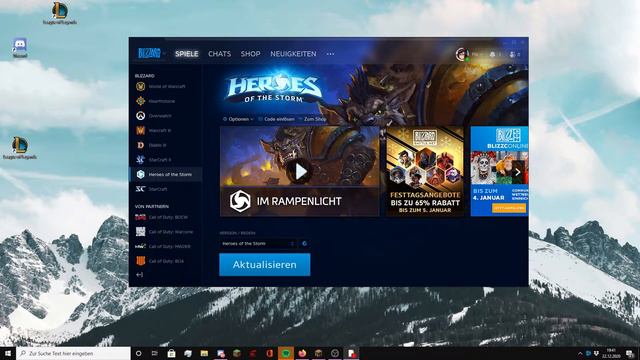Screen dimensions: 640x360
Task: Open Call of Duty: BO4
Action: coord(165,261)
